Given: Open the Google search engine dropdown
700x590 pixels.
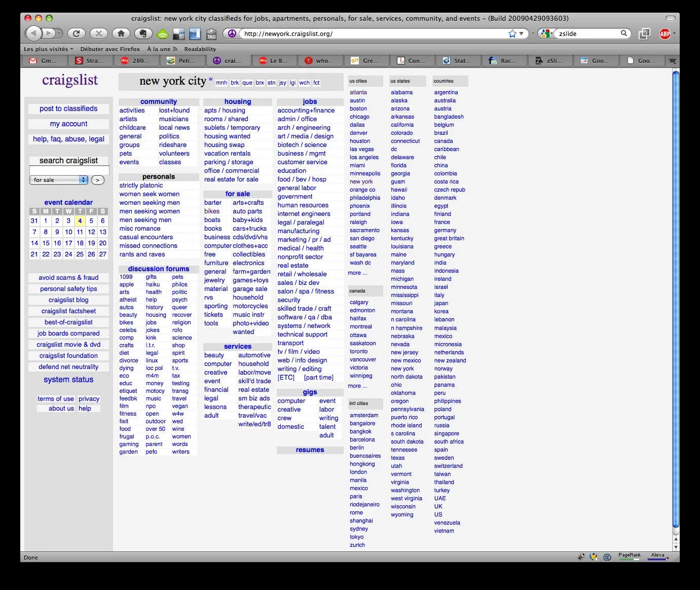Looking at the screenshot, I should [546, 33].
